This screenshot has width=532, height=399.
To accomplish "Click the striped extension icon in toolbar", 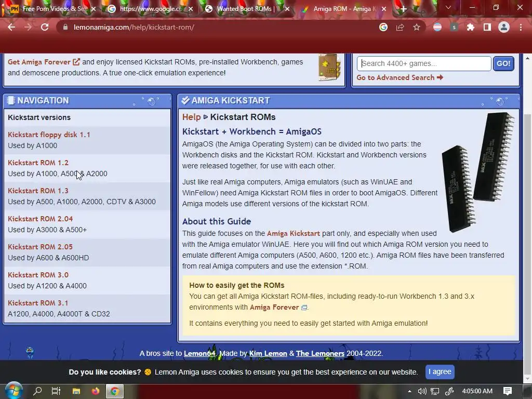I will 437,27.
